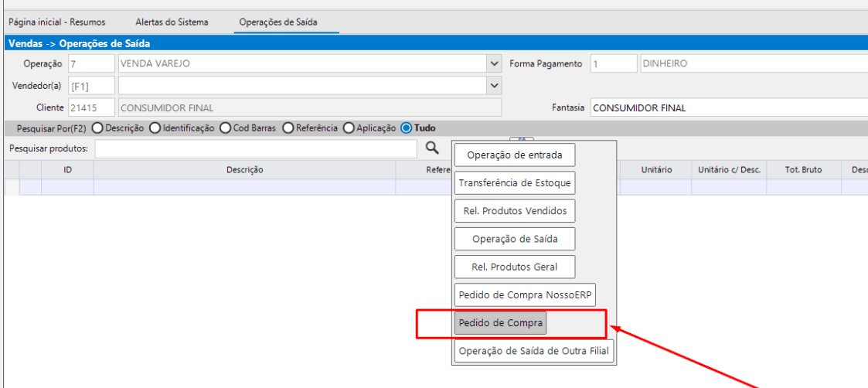Expand the Operação VENDA VAREJO dropdown arrow
Viewport: 868px width, 388px height.
point(495,63)
